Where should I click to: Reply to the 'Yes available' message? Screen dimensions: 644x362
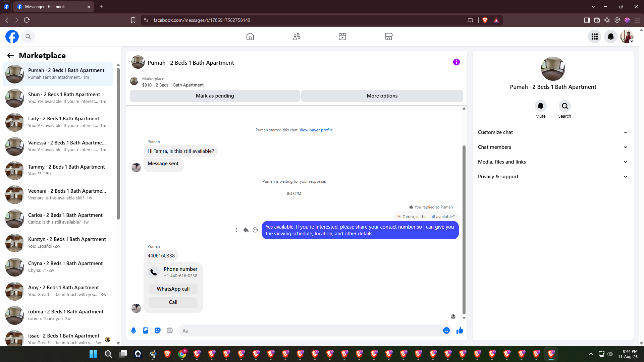coord(246,230)
